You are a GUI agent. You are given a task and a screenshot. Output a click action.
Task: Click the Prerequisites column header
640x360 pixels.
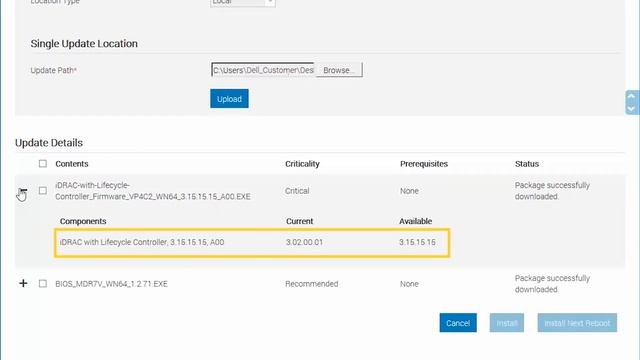point(424,164)
